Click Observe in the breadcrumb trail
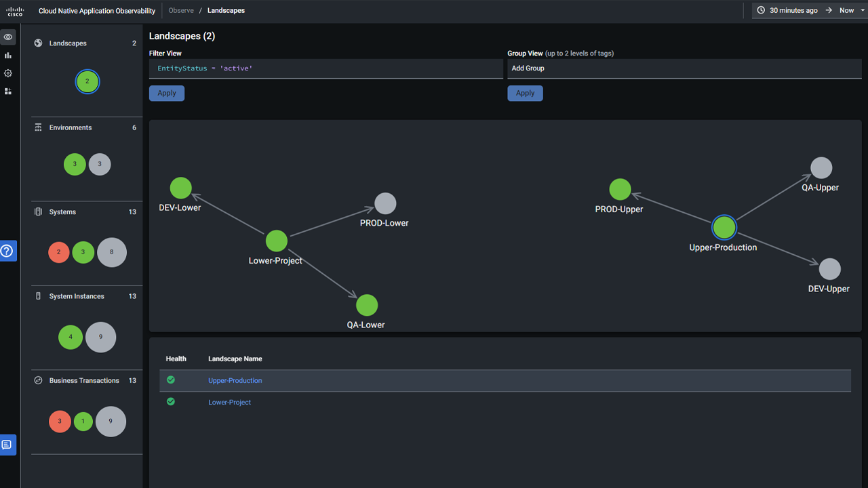This screenshot has height=488, width=868. [181, 10]
